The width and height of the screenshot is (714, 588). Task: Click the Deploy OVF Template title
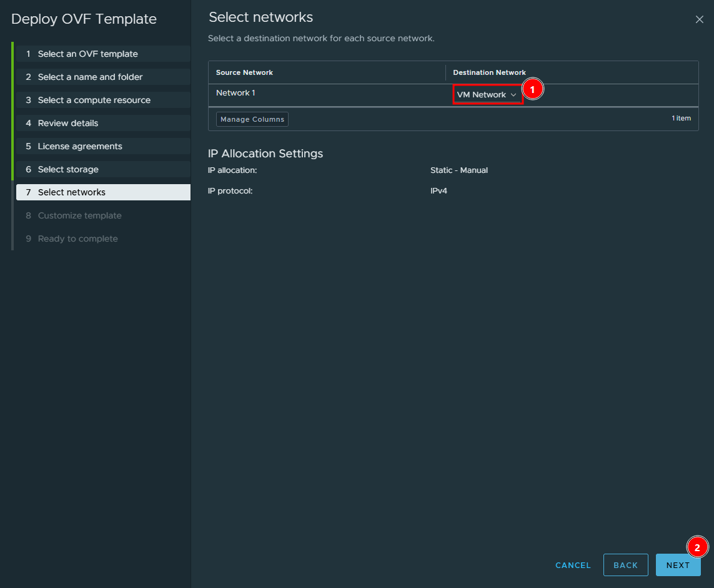coord(84,19)
